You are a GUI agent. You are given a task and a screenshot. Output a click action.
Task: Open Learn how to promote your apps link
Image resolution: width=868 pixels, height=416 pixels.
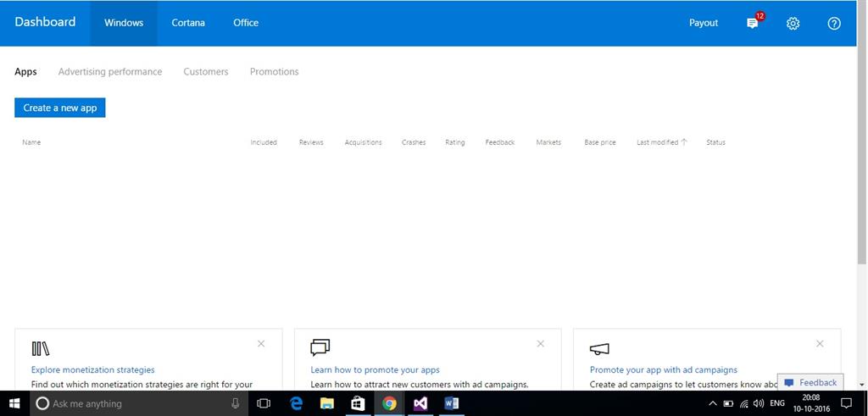[376, 369]
